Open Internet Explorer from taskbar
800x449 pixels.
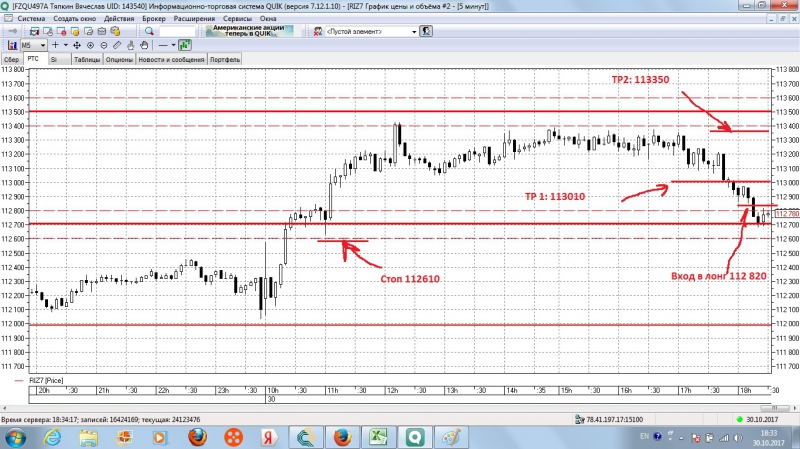(x=52, y=437)
